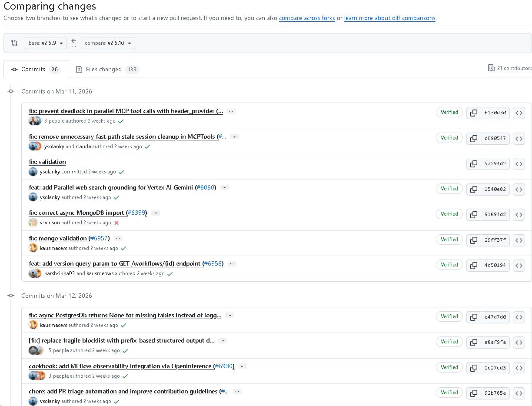Expand description of fragile blocklist commit
Image resolution: width=532 pixels, height=406 pixels.
pos(223,341)
